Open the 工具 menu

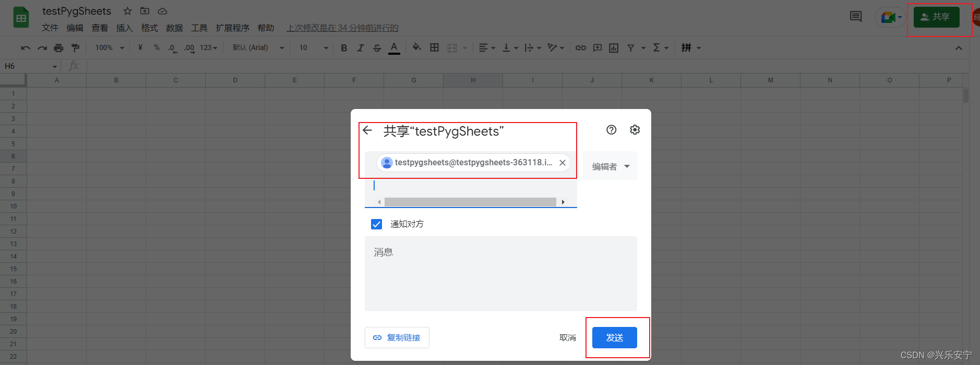tap(199, 28)
